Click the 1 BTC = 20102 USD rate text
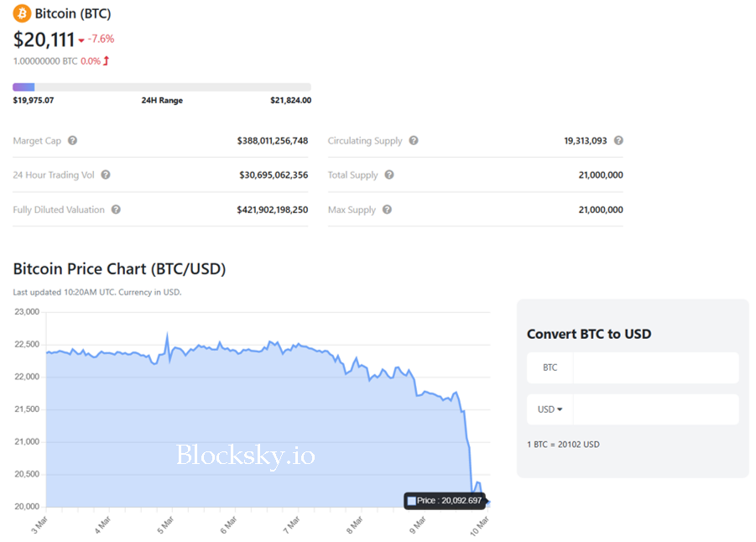 pyautogui.click(x=563, y=445)
